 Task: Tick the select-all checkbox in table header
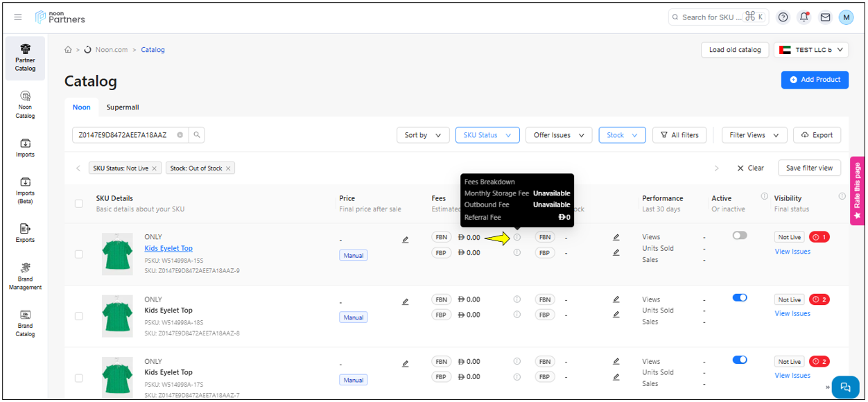pos(79,203)
